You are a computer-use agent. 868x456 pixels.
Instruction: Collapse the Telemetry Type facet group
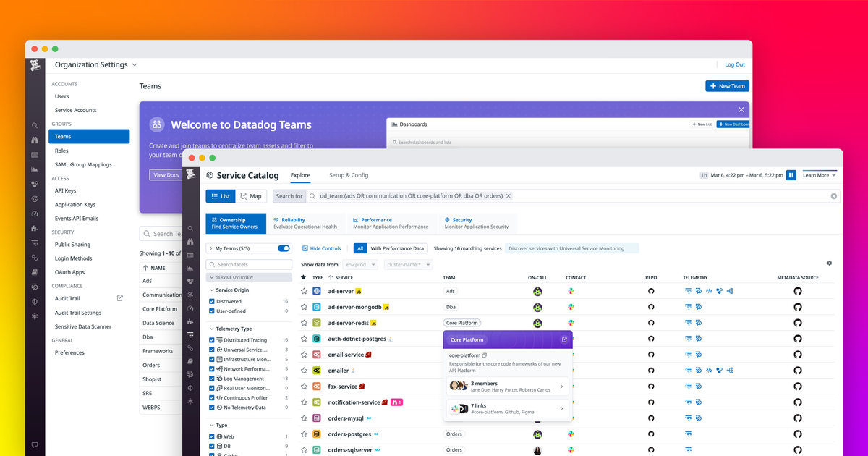[211, 329]
